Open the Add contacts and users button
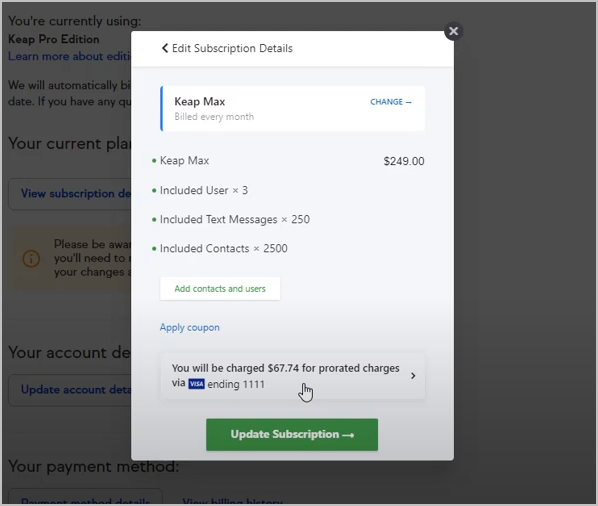The height and width of the screenshot is (506, 598). pos(220,289)
